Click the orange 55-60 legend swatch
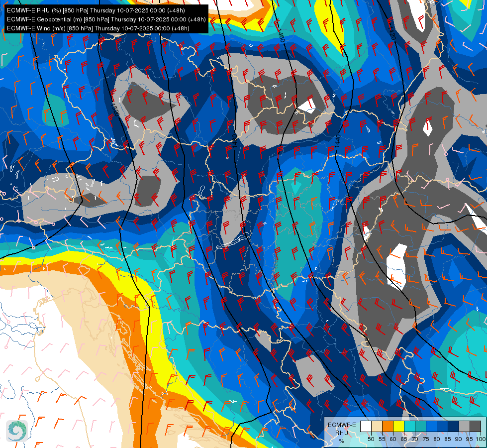This screenshot has height=448, width=487. (388, 426)
